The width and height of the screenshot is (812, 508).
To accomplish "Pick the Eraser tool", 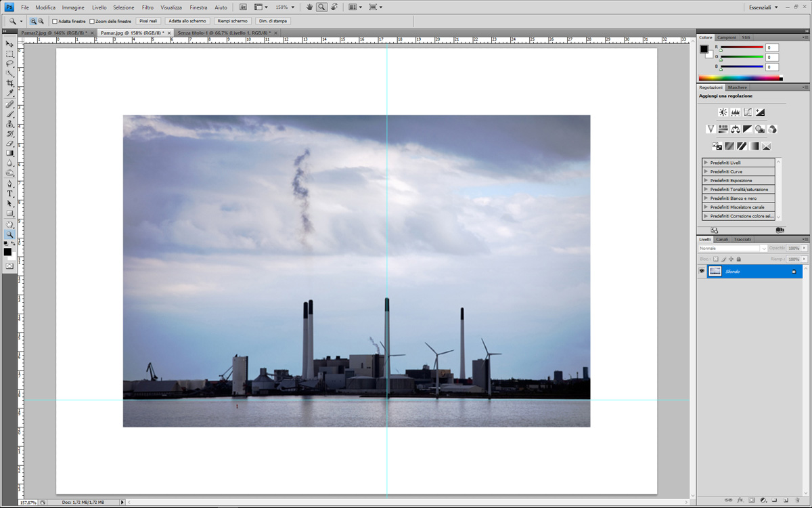I will [x=9, y=144].
